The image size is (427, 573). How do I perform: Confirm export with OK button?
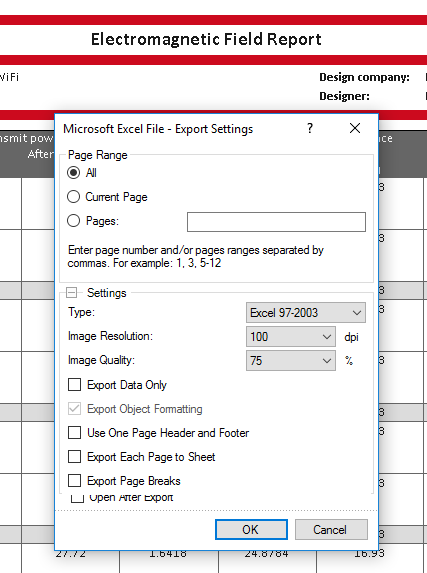pyautogui.click(x=251, y=530)
